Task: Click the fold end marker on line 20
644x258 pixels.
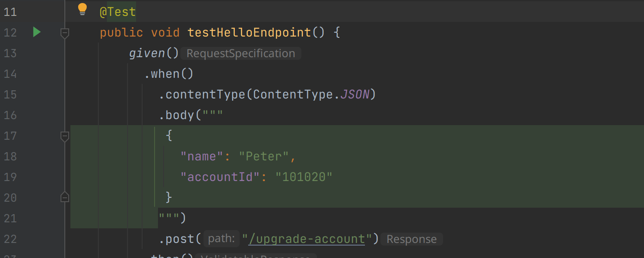Action: (65, 197)
